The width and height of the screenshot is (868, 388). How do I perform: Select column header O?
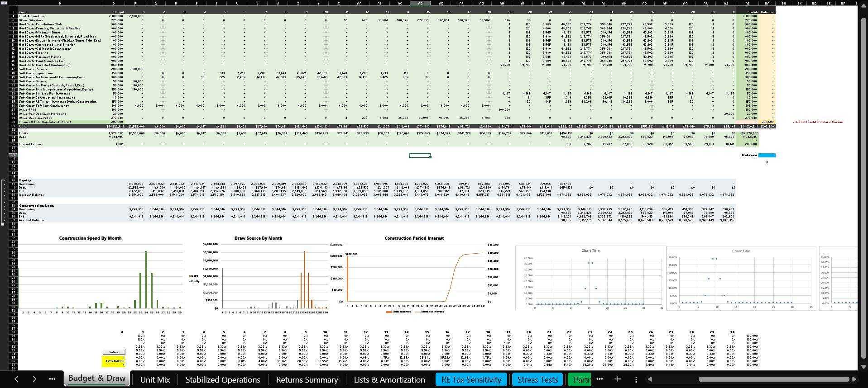[x=114, y=3]
